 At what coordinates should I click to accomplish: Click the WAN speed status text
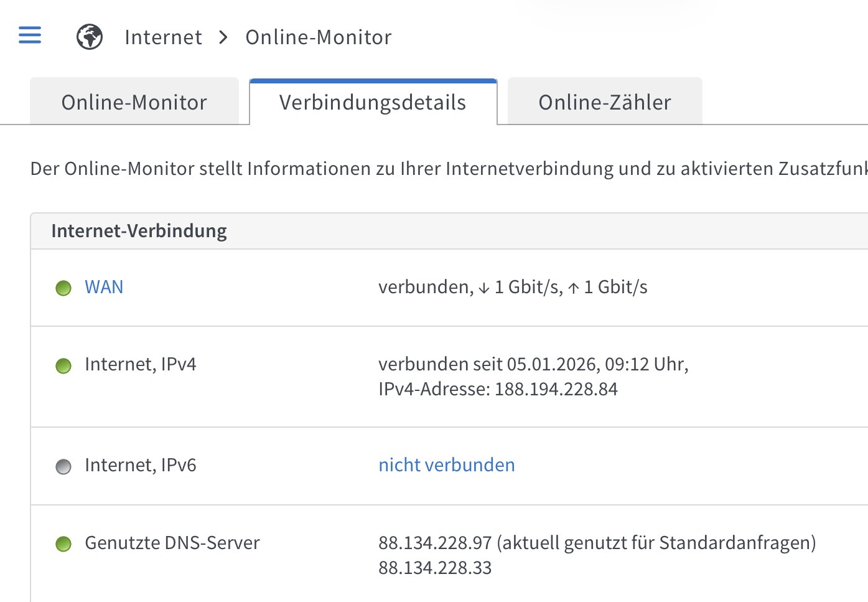(x=513, y=287)
